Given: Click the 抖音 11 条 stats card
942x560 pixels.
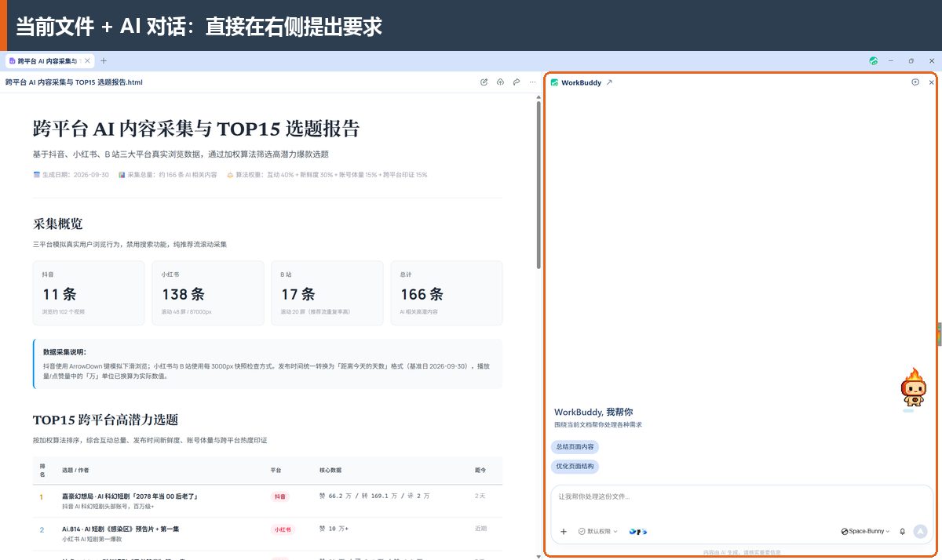Looking at the screenshot, I should 89,293.
